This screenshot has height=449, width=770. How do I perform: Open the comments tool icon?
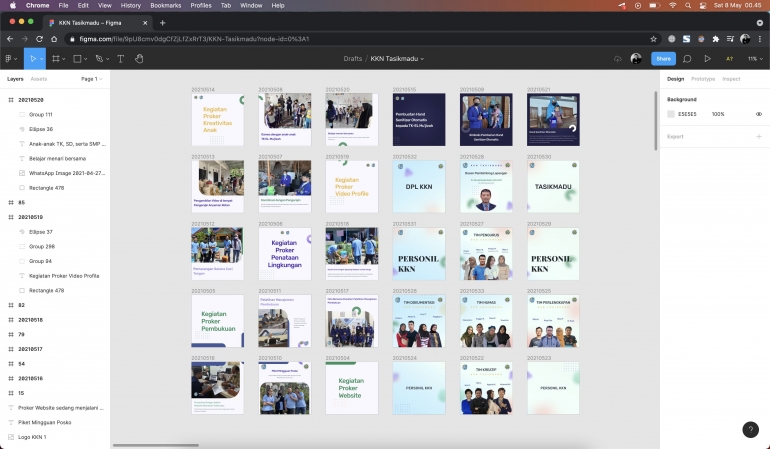coord(687,58)
